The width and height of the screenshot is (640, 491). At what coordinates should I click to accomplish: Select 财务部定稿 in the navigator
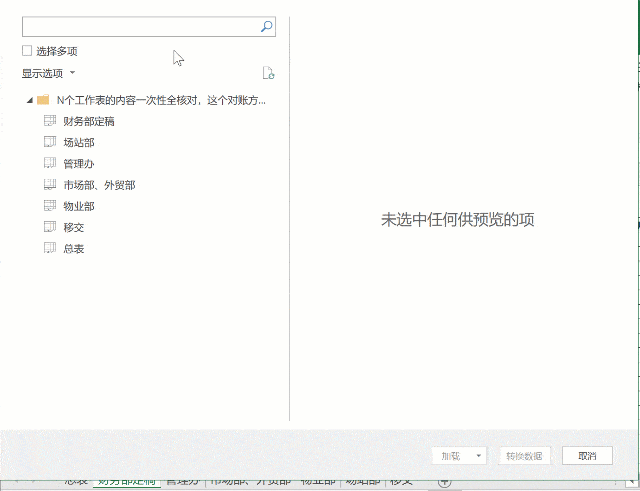pyautogui.click(x=89, y=121)
